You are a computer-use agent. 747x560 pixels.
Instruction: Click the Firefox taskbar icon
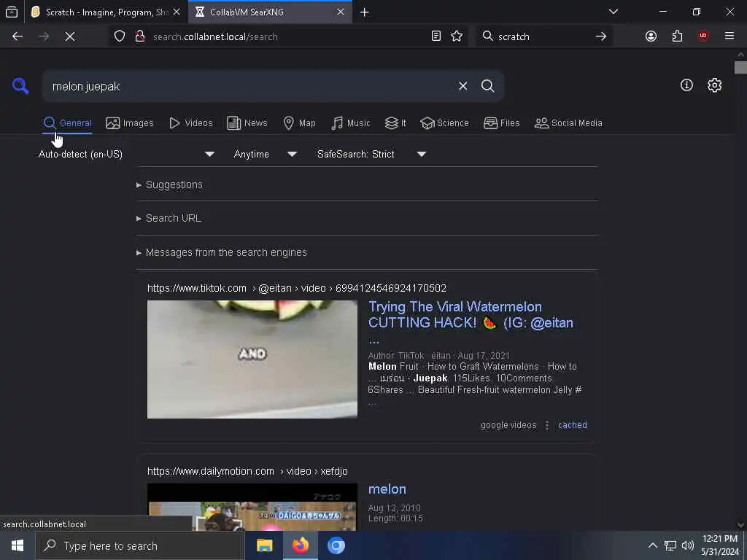tap(300, 545)
